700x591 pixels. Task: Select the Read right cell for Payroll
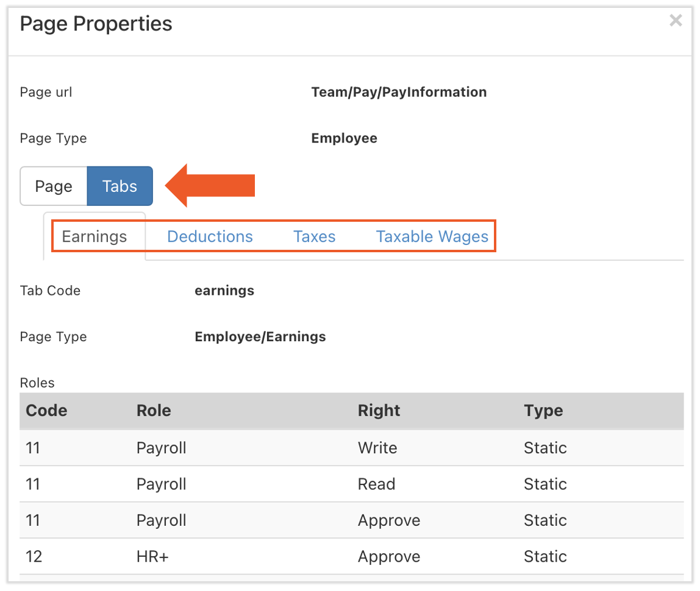pyautogui.click(x=376, y=484)
